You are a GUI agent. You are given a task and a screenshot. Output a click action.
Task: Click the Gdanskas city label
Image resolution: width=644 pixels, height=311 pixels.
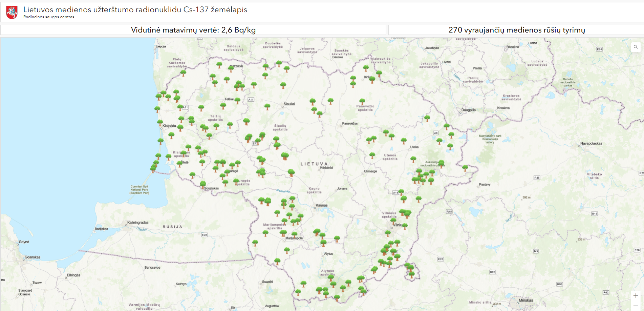click(x=33, y=257)
